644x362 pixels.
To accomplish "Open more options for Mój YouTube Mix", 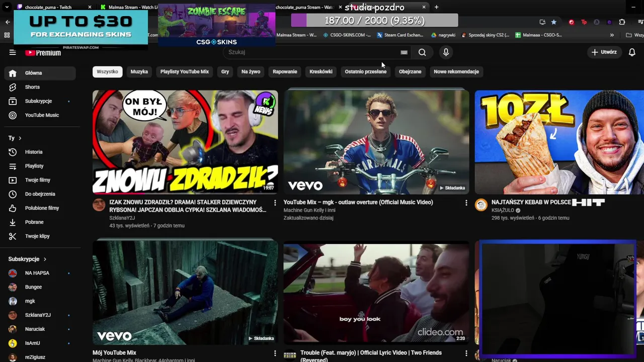I will click(x=275, y=353).
